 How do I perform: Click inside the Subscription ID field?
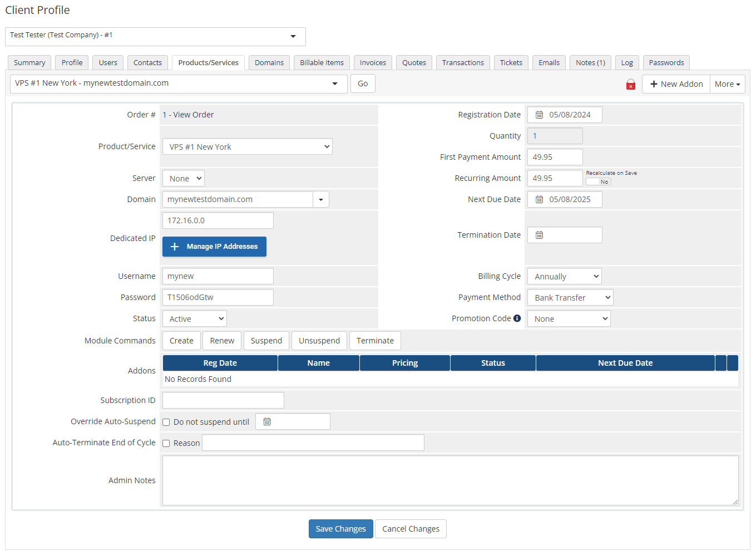[223, 400]
